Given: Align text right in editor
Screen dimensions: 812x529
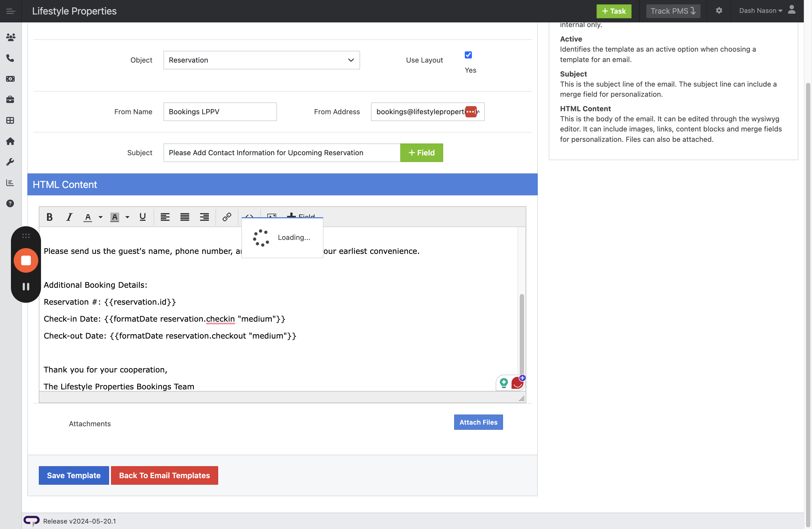Looking at the screenshot, I should (x=204, y=217).
